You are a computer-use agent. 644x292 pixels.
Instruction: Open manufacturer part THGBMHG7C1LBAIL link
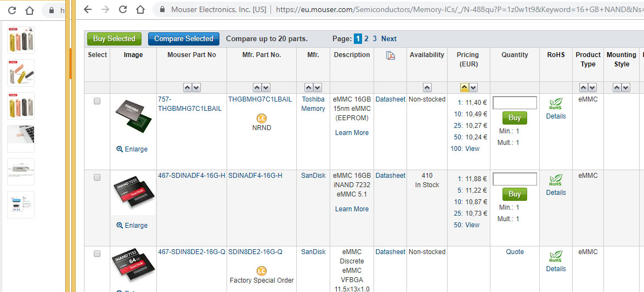(x=260, y=99)
